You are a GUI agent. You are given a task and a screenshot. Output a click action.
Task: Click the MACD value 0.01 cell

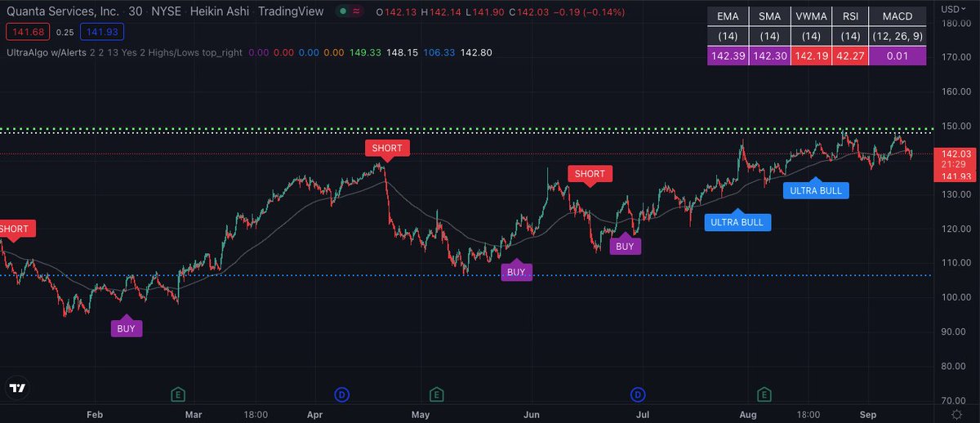coord(898,56)
